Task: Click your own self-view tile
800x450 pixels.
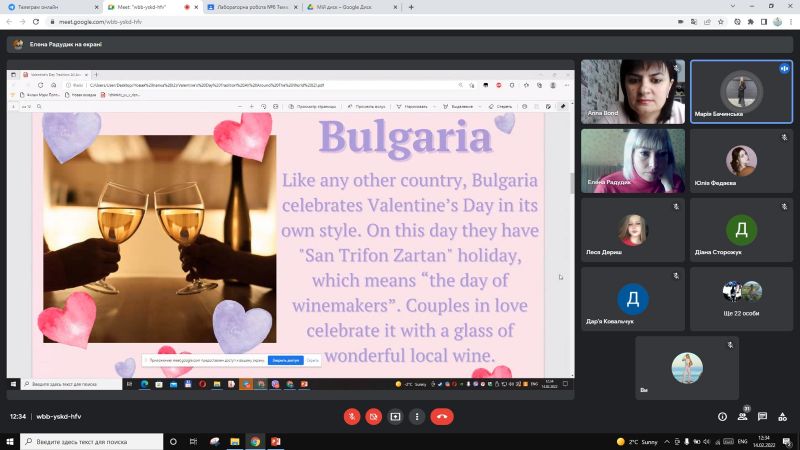Action: pyautogui.click(x=687, y=368)
